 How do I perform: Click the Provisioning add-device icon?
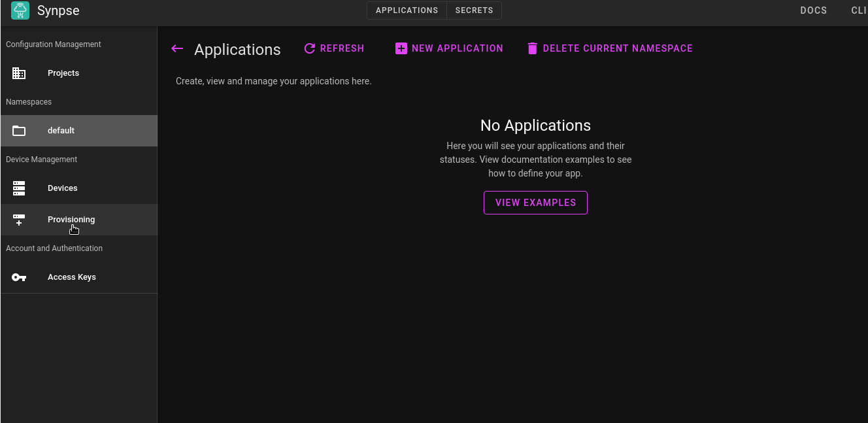click(x=19, y=220)
